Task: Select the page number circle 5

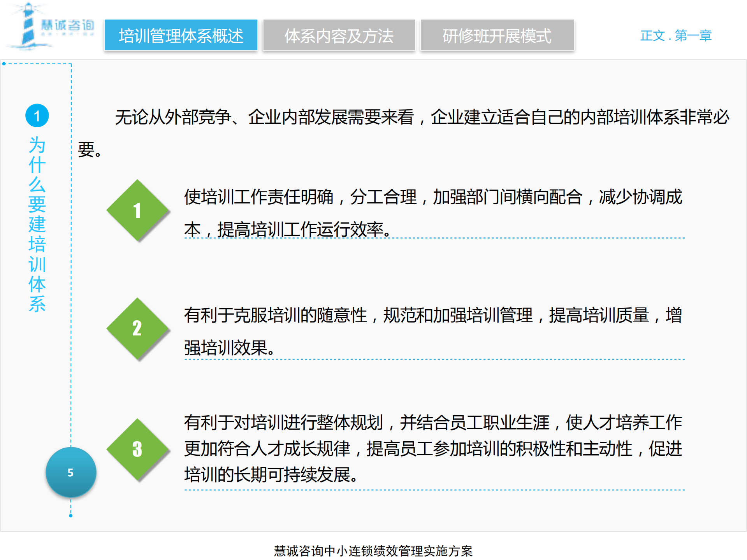Action: (x=70, y=472)
